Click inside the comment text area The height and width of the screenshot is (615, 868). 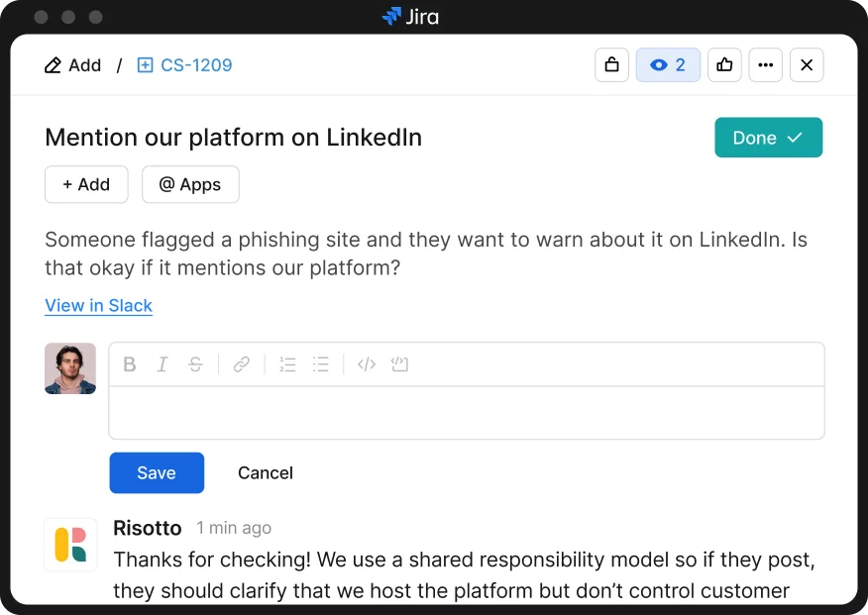coord(467,413)
